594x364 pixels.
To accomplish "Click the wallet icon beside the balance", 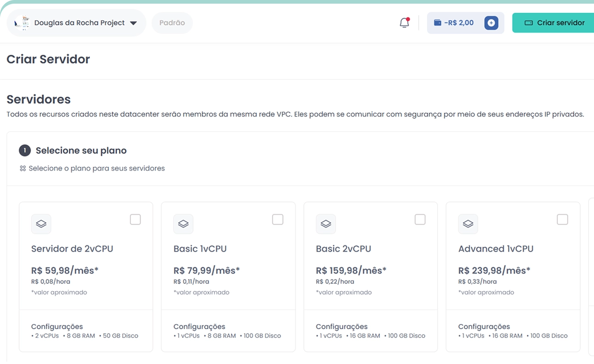I will click(x=437, y=22).
